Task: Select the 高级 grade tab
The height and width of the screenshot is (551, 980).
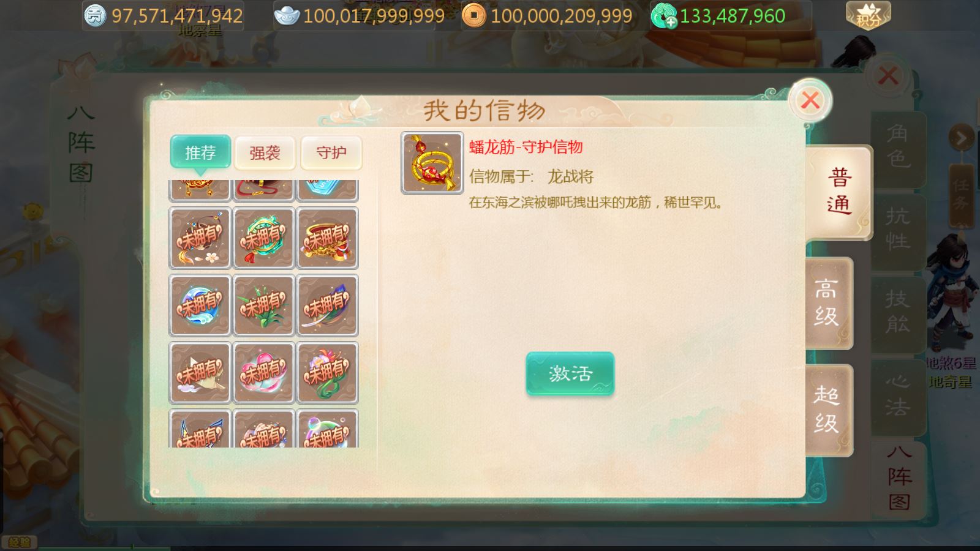Action: [x=827, y=302]
